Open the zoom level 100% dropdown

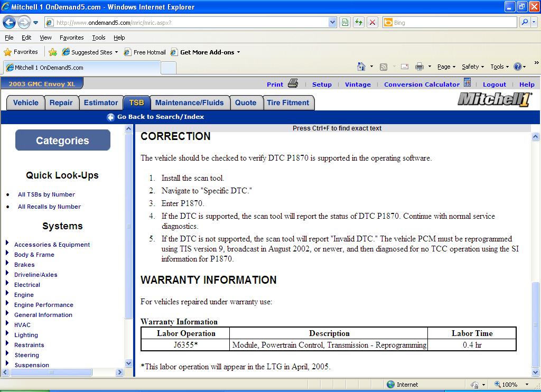point(527,385)
